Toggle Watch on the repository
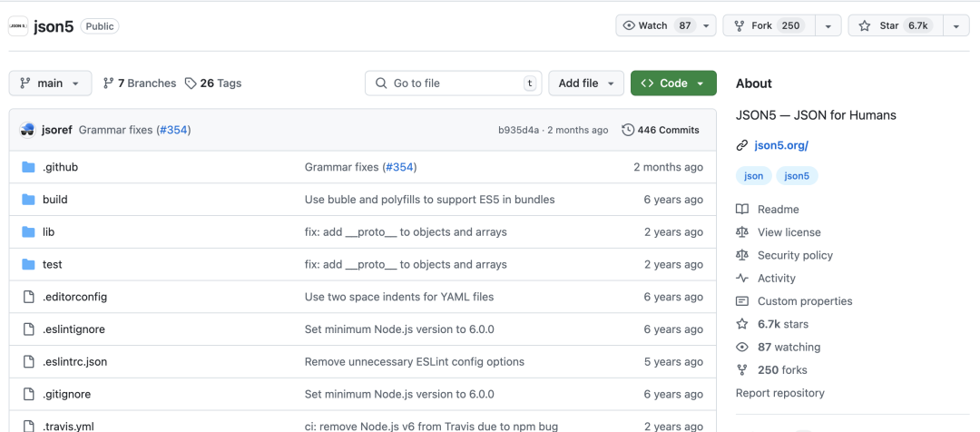Screen dimensions: 980x432 coord(655,25)
